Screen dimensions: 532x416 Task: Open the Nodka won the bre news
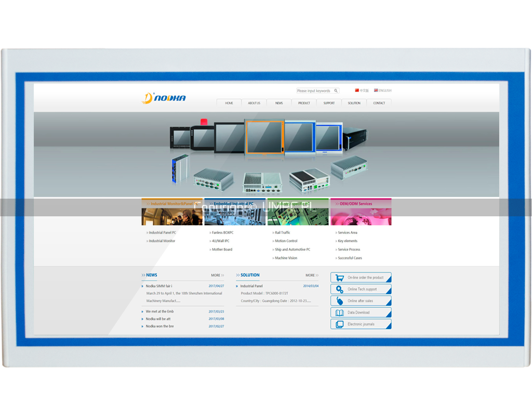point(159,327)
